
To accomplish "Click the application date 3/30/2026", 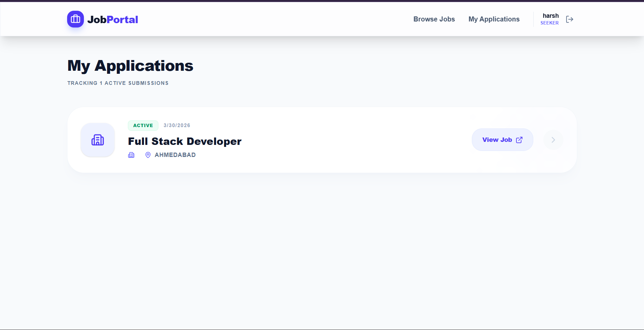I will pyautogui.click(x=177, y=125).
